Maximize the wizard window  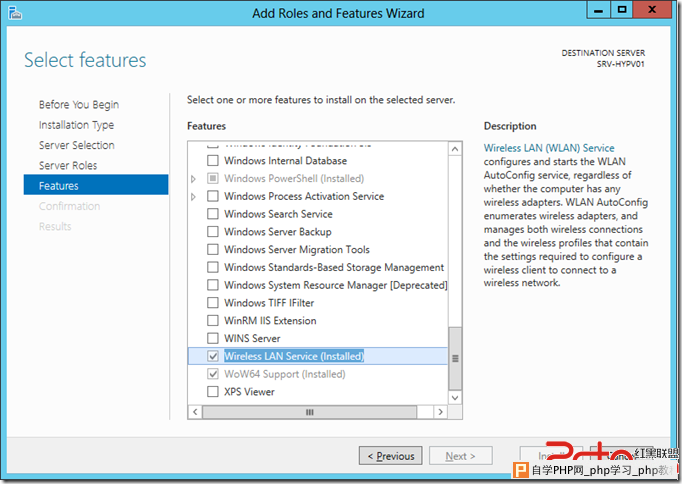tap(622, 10)
